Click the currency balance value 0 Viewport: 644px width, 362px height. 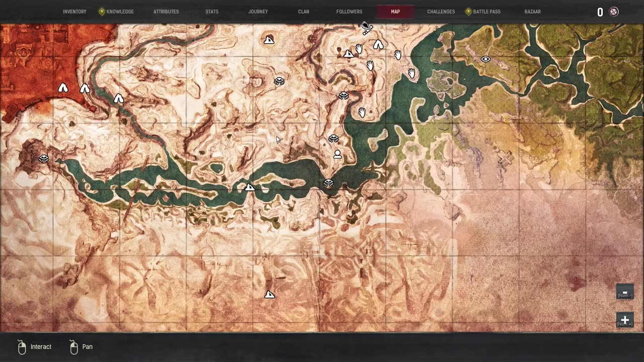pyautogui.click(x=600, y=13)
